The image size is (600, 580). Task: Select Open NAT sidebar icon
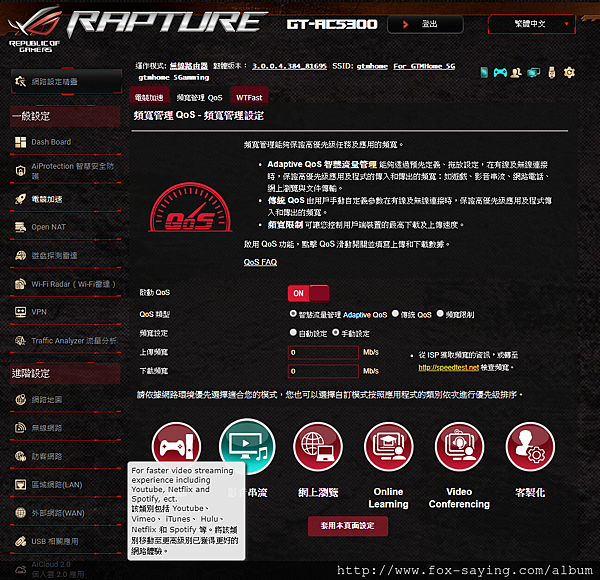coord(20,227)
